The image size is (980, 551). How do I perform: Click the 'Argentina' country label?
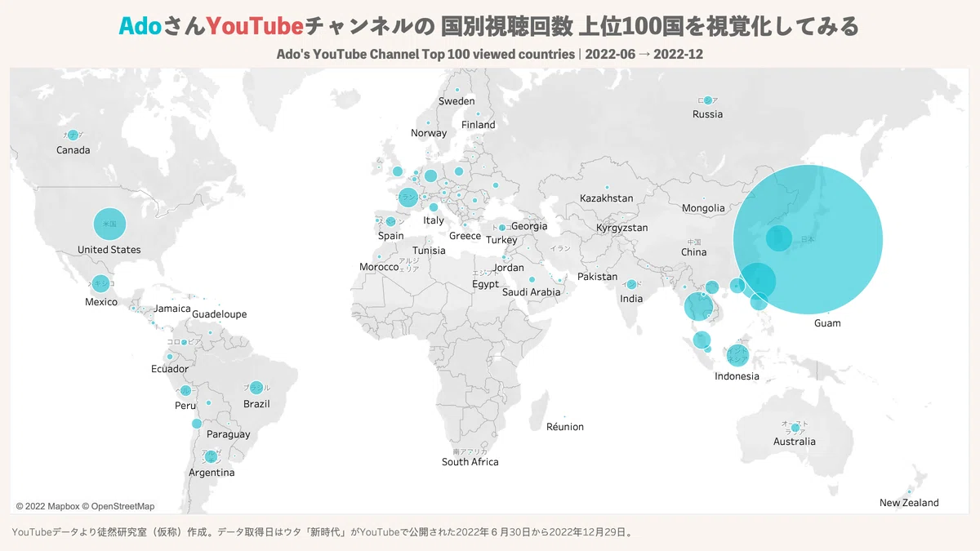tap(212, 473)
